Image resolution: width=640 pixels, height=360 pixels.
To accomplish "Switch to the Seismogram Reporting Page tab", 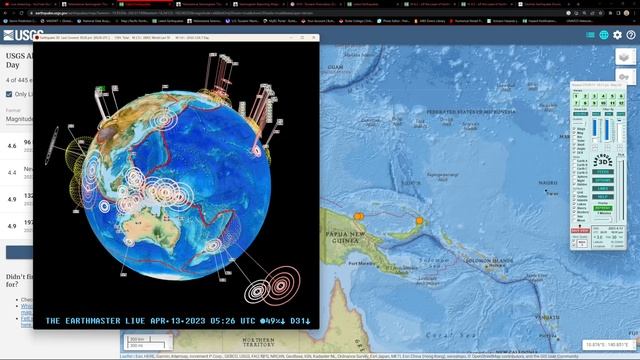I will point(258,4).
